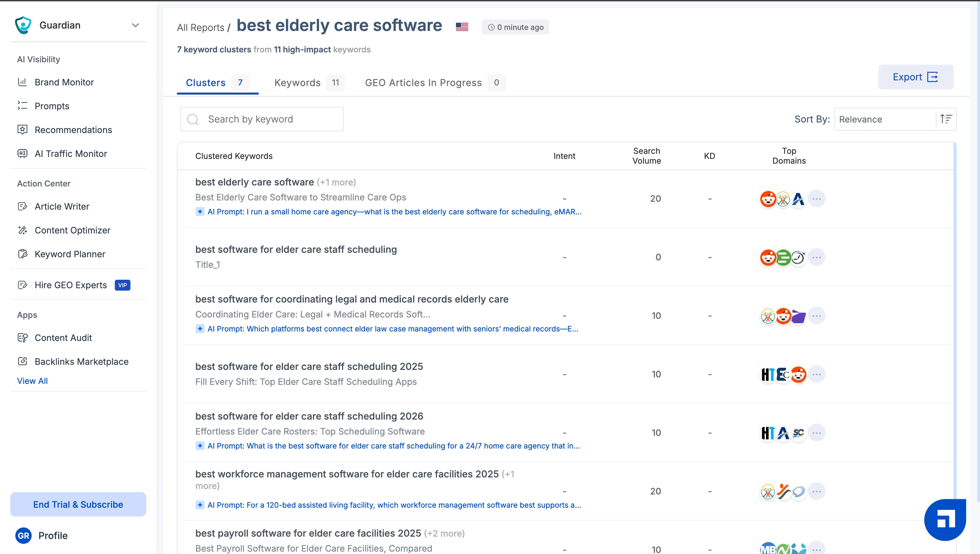Click the 0 minute ago timestamp badge
This screenshot has width=980, height=554.
tap(515, 27)
